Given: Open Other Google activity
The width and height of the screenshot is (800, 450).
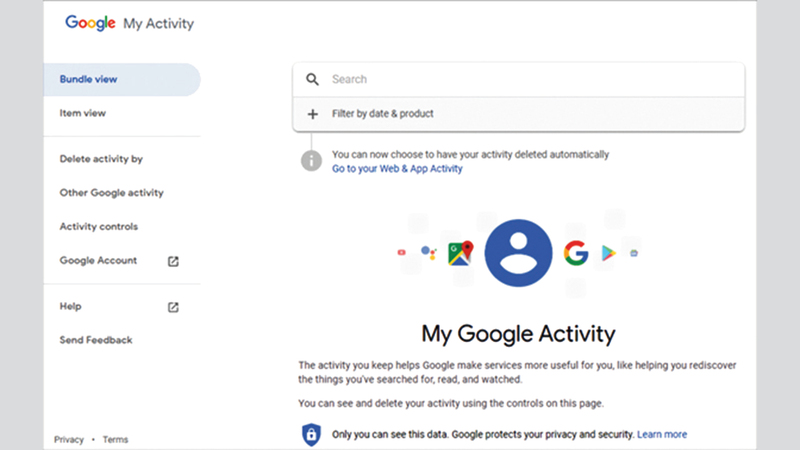Looking at the screenshot, I should 112,193.
